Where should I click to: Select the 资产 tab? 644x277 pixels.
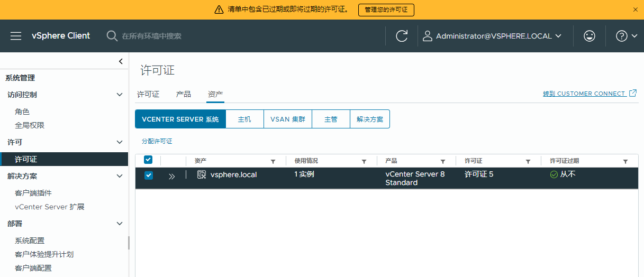[x=215, y=94]
